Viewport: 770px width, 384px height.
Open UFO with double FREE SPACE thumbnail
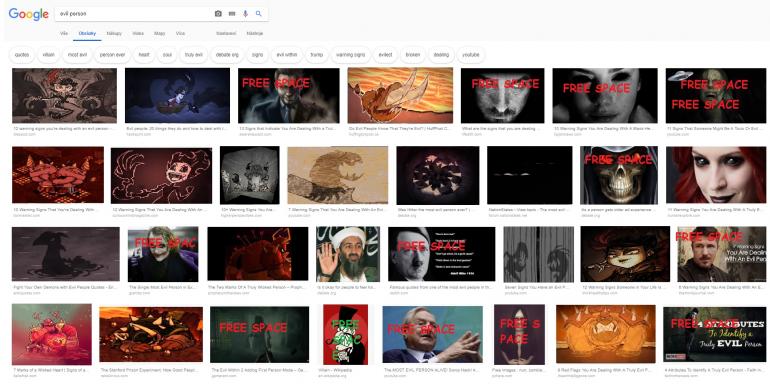click(x=715, y=95)
